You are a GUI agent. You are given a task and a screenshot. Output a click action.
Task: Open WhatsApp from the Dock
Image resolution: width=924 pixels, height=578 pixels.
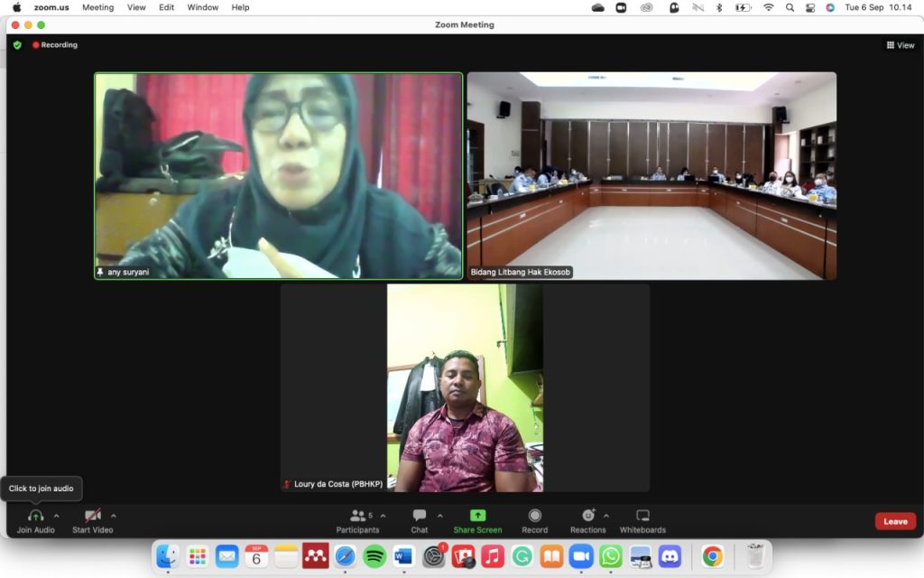[x=611, y=556]
